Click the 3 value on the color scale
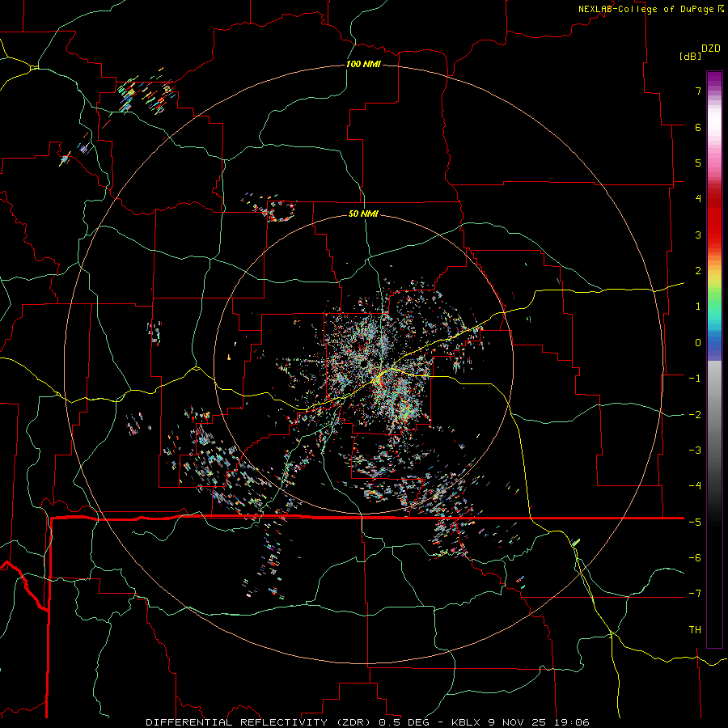 pos(698,235)
